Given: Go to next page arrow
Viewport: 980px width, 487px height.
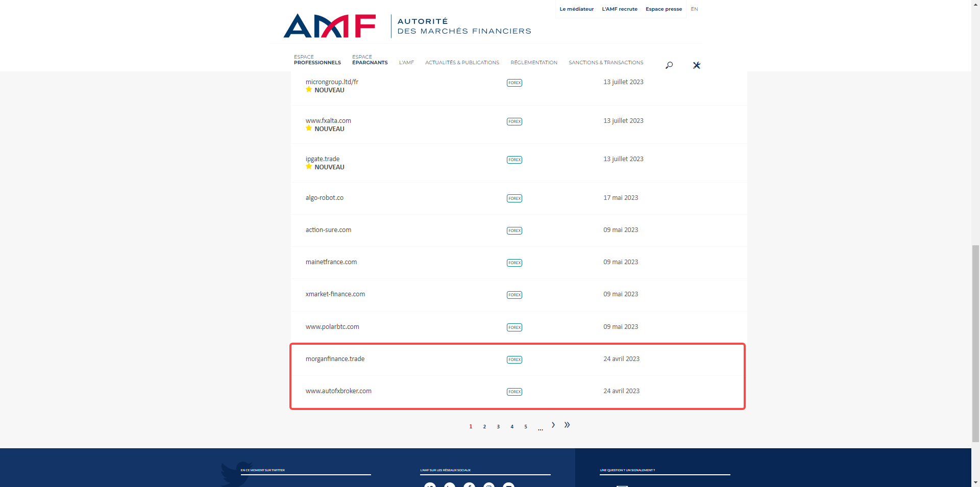Looking at the screenshot, I should [553, 425].
